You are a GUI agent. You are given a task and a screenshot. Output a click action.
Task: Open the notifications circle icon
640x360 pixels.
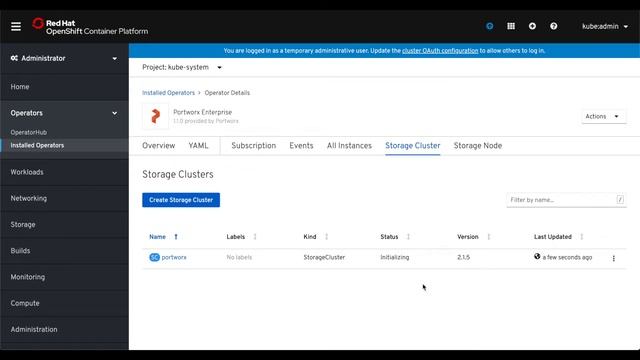489,26
